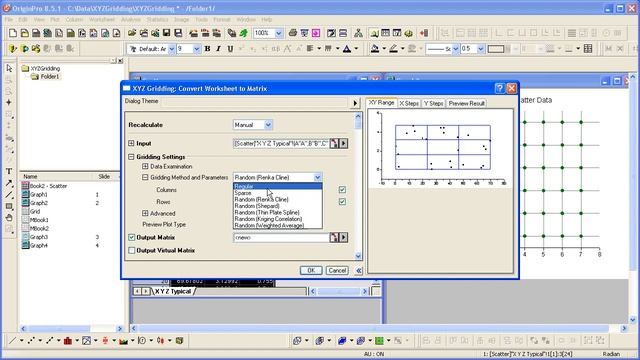Image resolution: width=640 pixels, height=360 pixels.
Task: Click the green Recalculate runner icon
Action: click(x=244, y=33)
